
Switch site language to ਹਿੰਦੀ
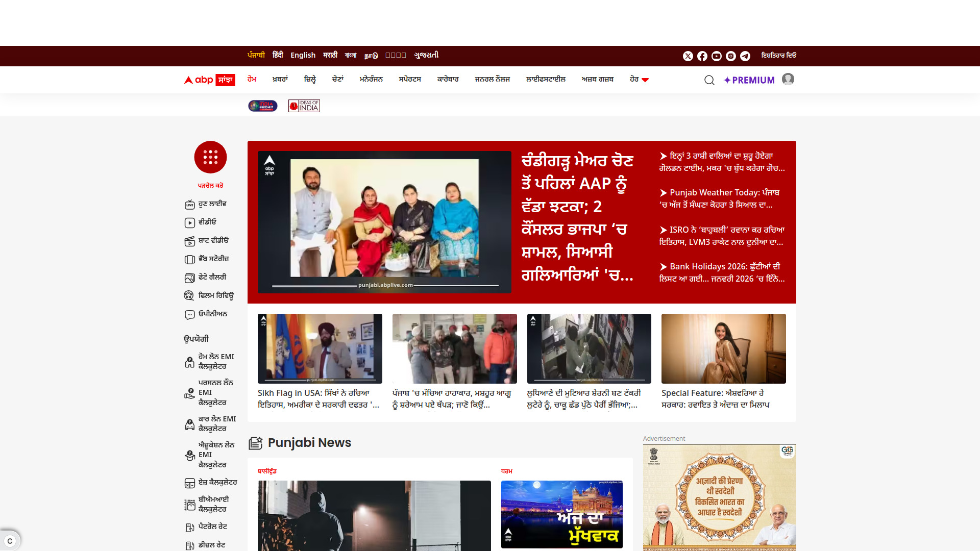[x=278, y=55]
